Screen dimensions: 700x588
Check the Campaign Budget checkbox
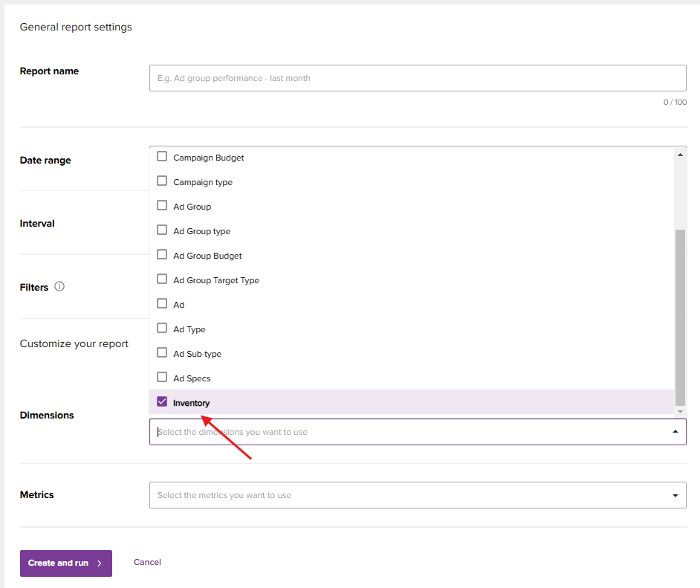[162, 156]
